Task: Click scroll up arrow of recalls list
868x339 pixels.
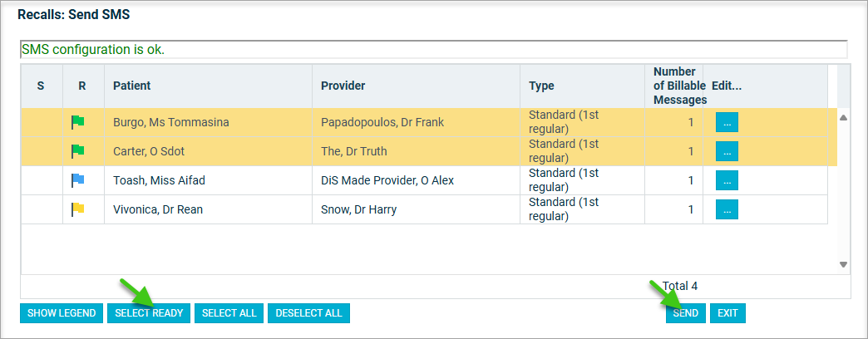Action: click(843, 117)
